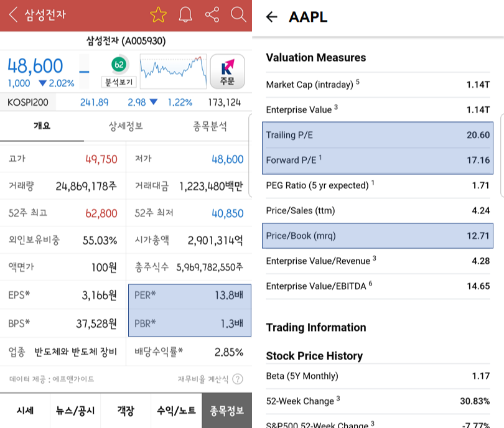Screen dimensions: 504x428
Task: Open the 재무비율 계산식 help icon
Action: (x=238, y=379)
